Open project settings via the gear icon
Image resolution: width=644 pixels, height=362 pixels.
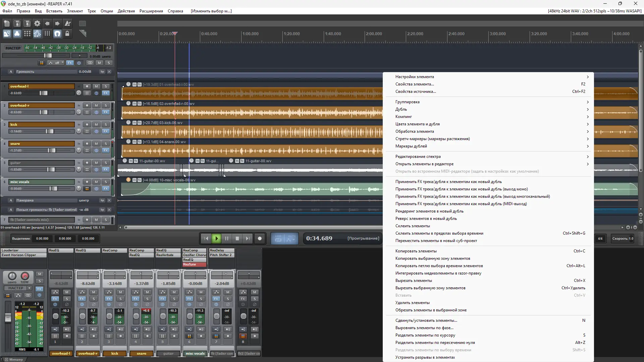37,23
